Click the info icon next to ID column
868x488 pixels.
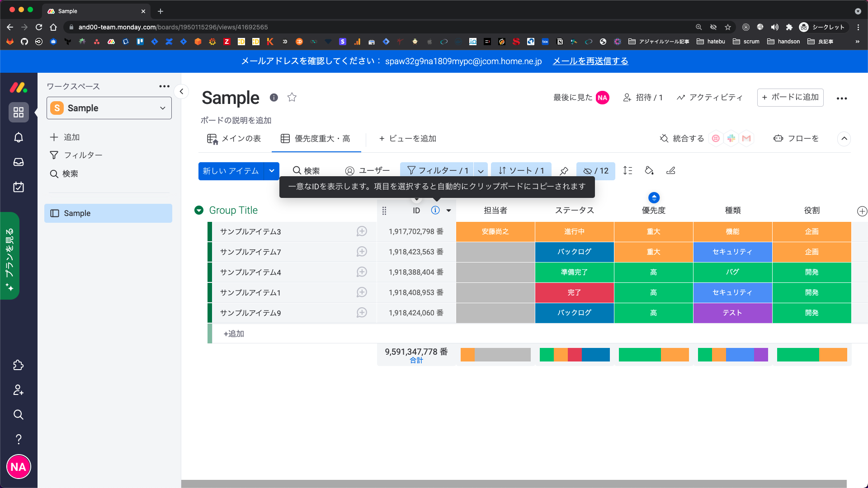pos(435,211)
